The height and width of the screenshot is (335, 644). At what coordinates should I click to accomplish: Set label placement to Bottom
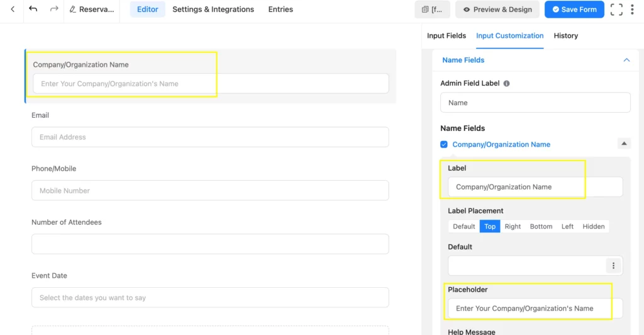[541, 227]
